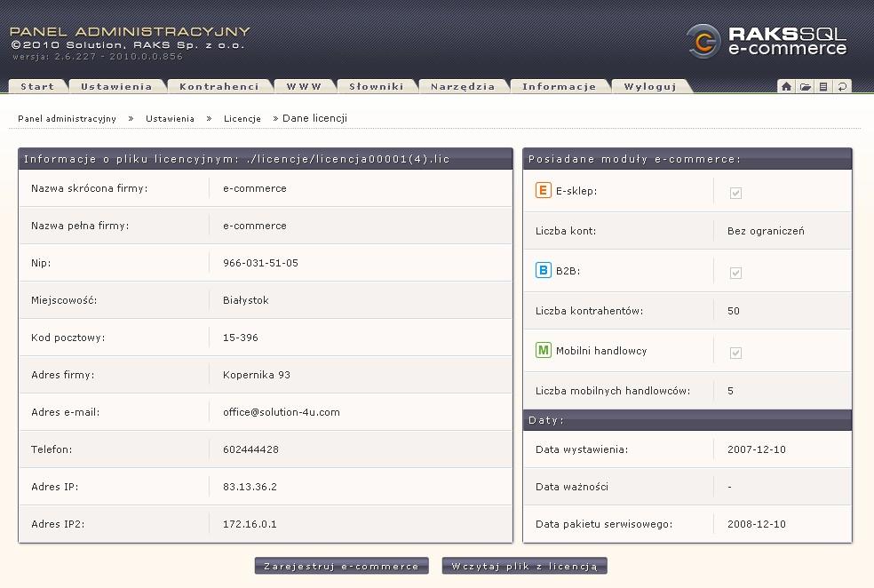Click the Posiadane moduły e-commerce header
The height and width of the screenshot is (588, 874).
click(687, 159)
